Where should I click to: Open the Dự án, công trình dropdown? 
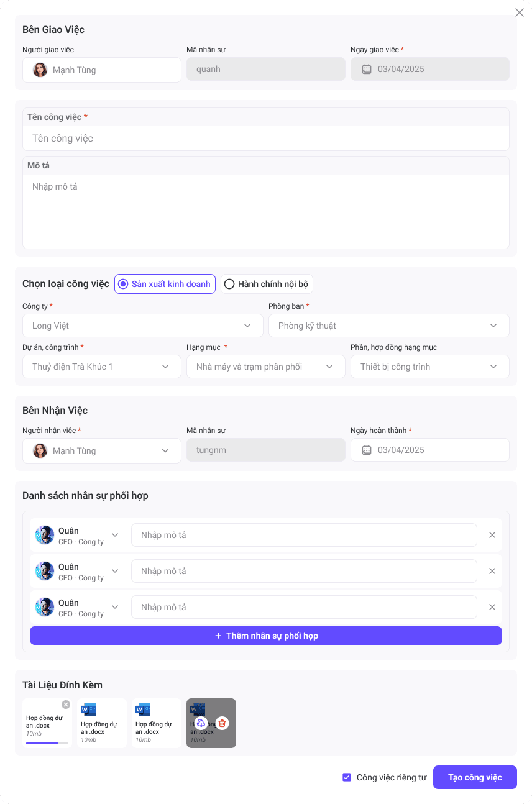tap(102, 367)
